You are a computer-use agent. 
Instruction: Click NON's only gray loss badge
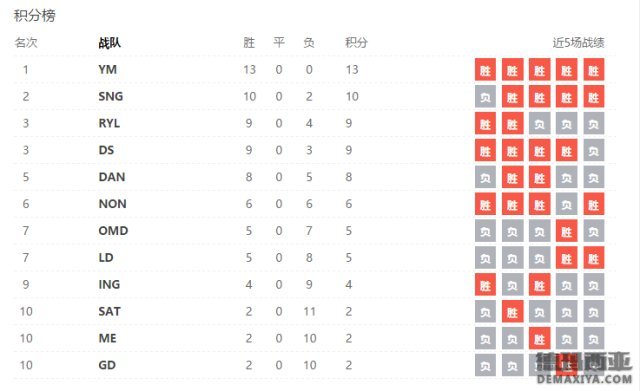(567, 204)
